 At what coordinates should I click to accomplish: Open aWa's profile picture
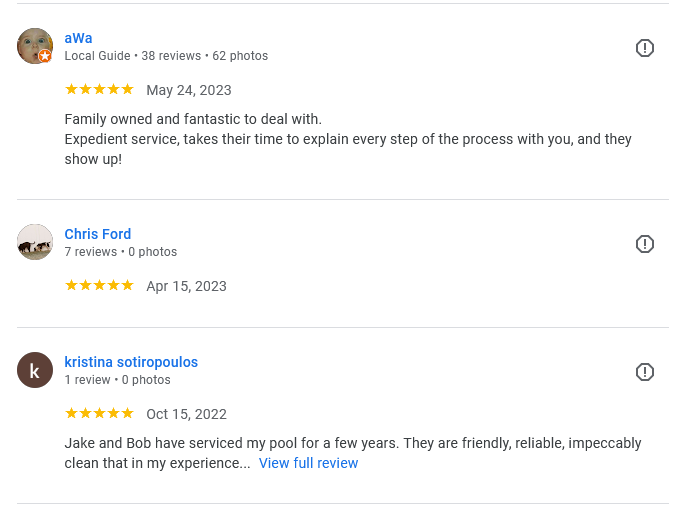tap(33, 45)
